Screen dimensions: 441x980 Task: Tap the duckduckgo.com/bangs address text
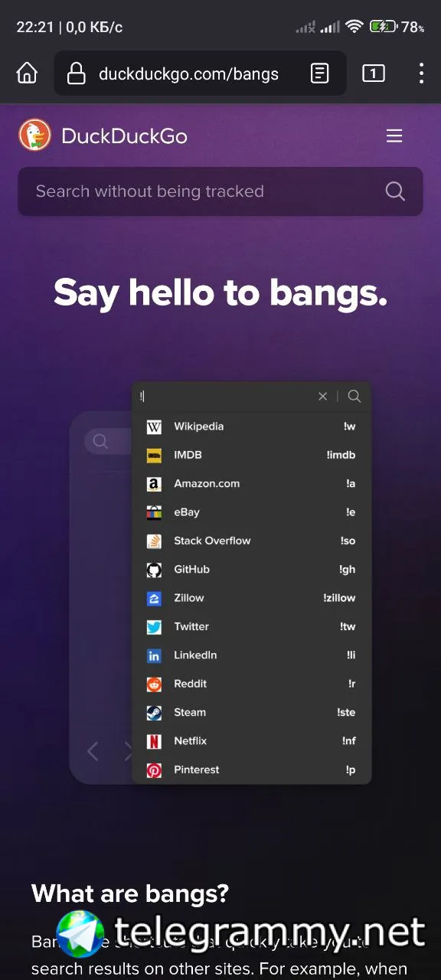pyautogui.click(x=188, y=73)
